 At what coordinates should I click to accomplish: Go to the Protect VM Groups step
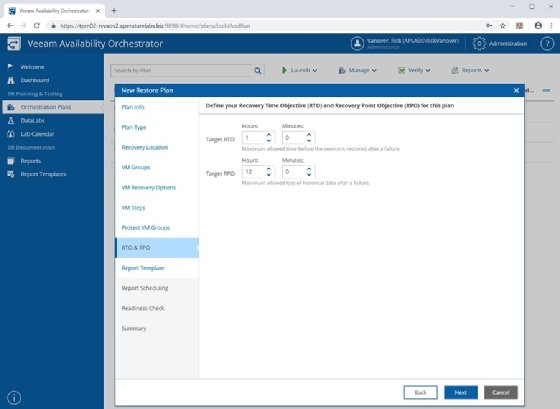coord(146,228)
